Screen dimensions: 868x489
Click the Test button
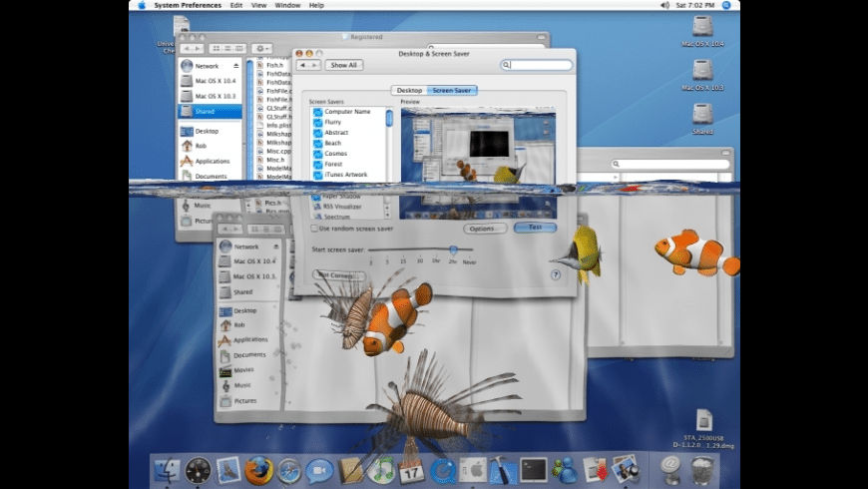pyautogui.click(x=535, y=228)
